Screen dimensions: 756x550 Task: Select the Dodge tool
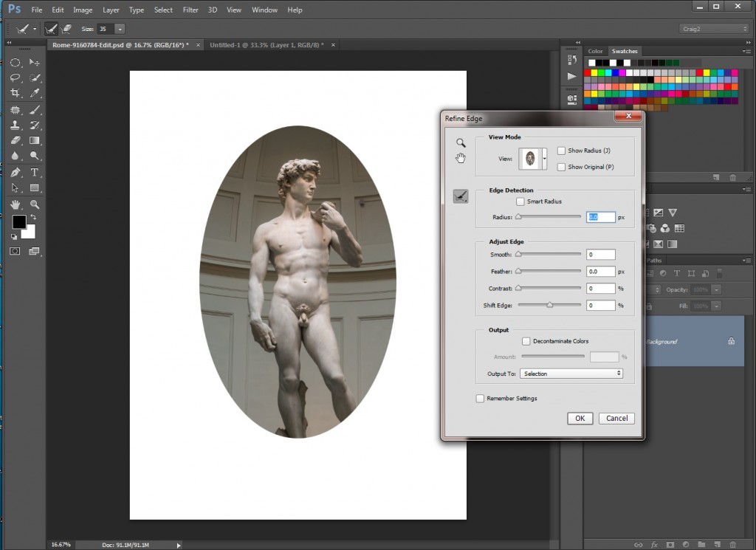34,156
